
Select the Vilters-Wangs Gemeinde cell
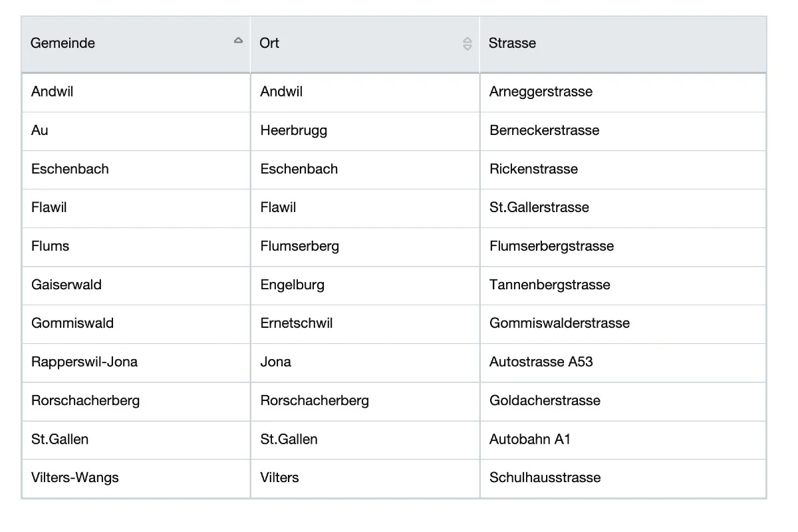point(136,478)
